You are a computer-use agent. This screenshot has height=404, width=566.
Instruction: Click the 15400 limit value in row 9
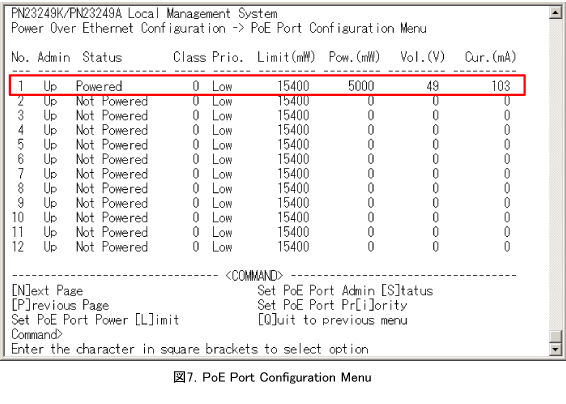pyautogui.click(x=293, y=203)
